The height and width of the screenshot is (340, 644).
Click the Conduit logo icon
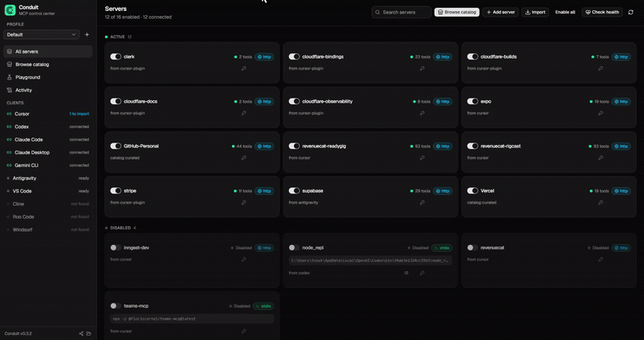(x=10, y=10)
